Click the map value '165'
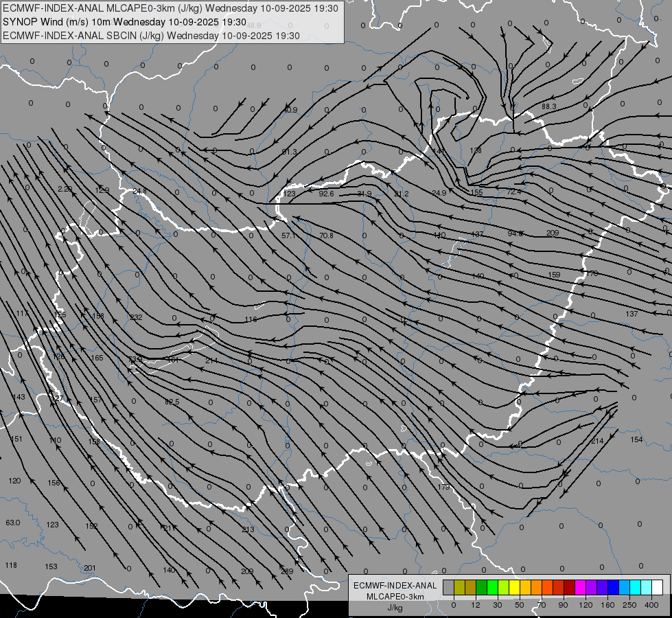This screenshot has width=672, height=618. 97,358
